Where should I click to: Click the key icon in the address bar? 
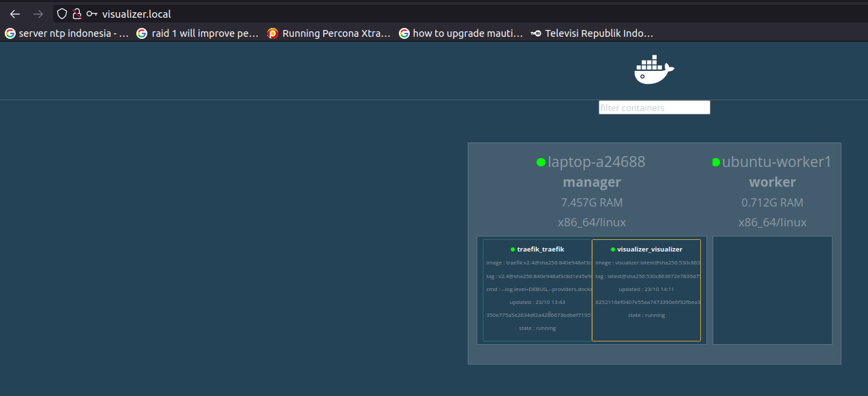[x=91, y=14]
